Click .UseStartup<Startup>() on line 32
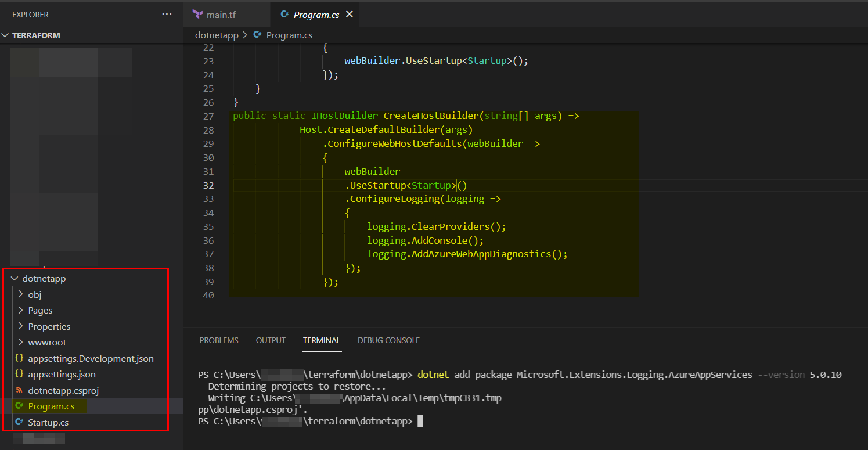Viewport: 868px width, 450px height. [x=406, y=185]
